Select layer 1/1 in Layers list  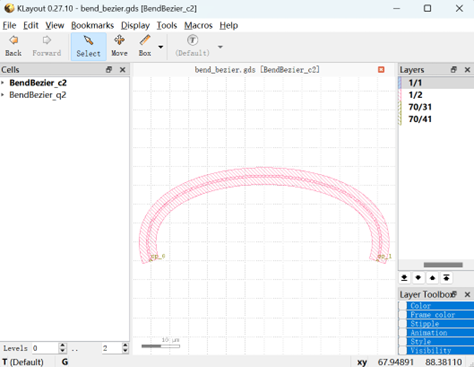(x=436, y=83)
